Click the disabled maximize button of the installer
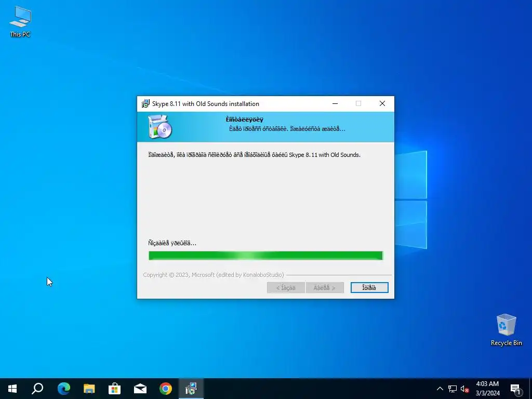Viewport: 532px width, 399px height. click(x=358, y=103)
